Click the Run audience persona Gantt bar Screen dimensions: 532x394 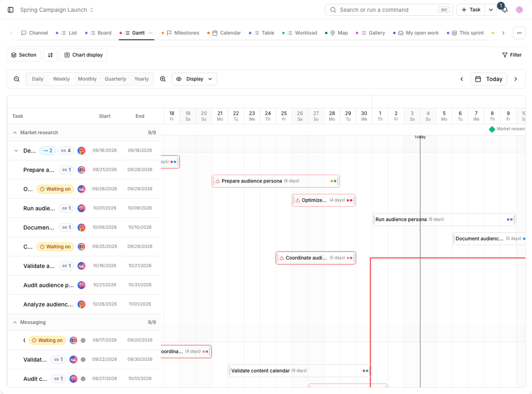[444, 220]
